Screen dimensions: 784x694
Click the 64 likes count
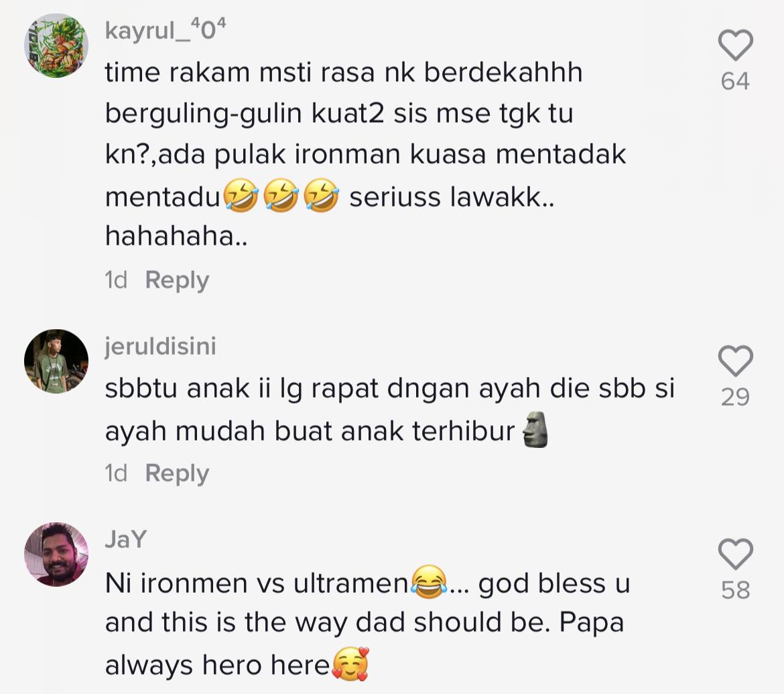point(736,81)
